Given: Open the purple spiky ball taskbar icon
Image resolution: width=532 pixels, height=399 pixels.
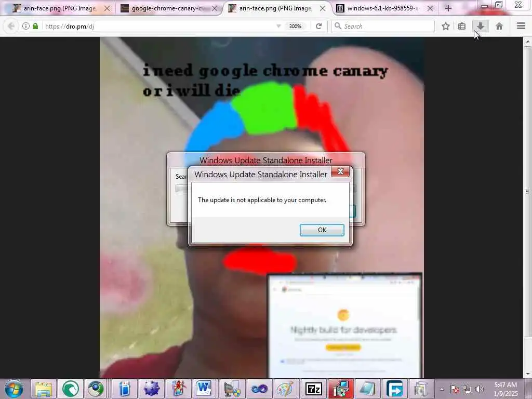Looking at the screenshot, I should 151,389.
